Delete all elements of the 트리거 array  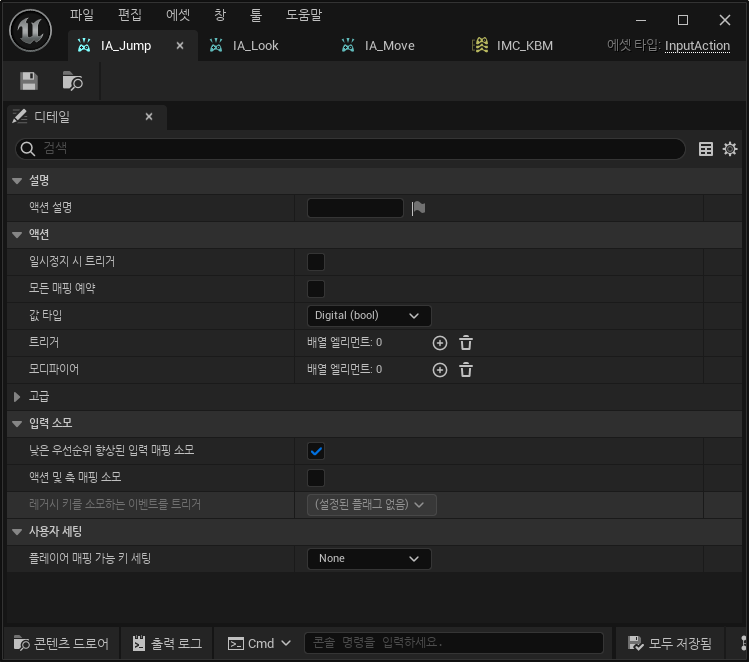pos(466,343)
